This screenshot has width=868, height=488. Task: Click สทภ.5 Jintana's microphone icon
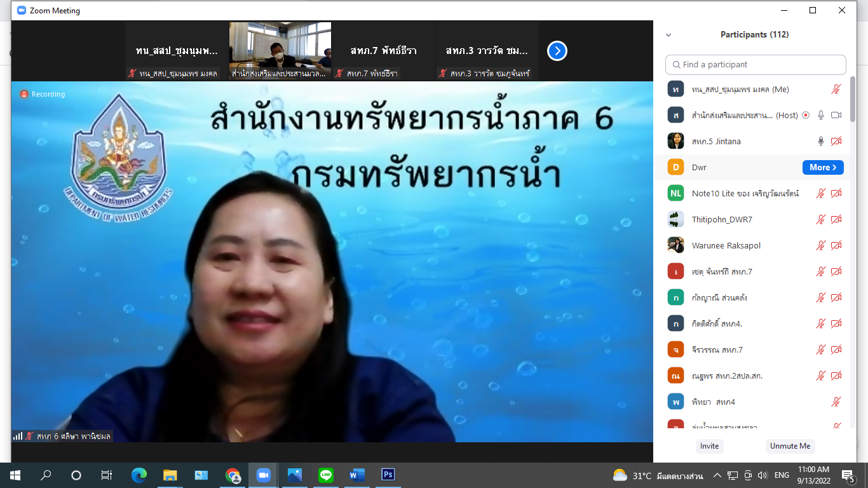coord(821,142)
